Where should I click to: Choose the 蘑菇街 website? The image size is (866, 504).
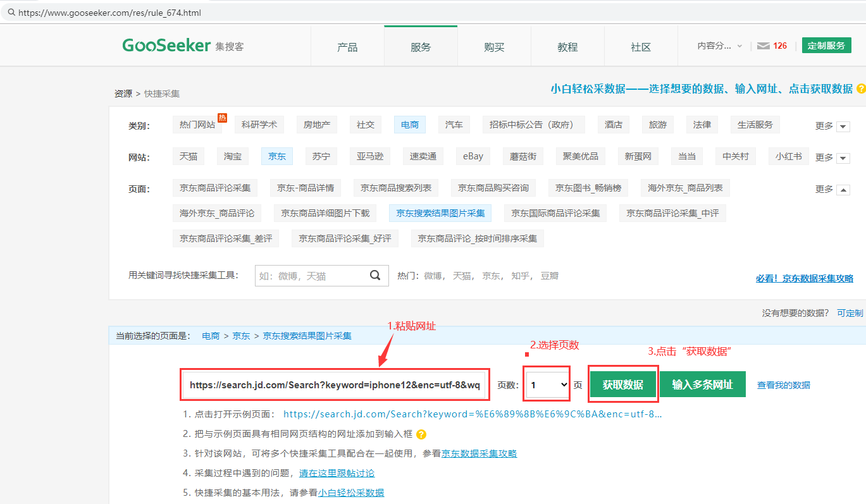tap(523, 156)
